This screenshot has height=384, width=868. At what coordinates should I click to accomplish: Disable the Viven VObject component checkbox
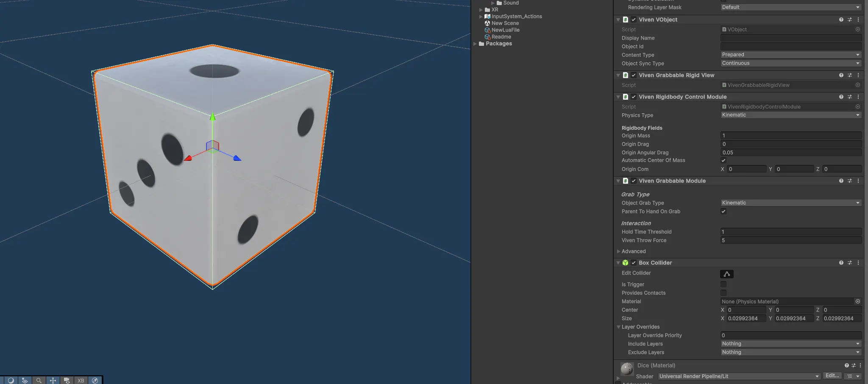[634, 20]
